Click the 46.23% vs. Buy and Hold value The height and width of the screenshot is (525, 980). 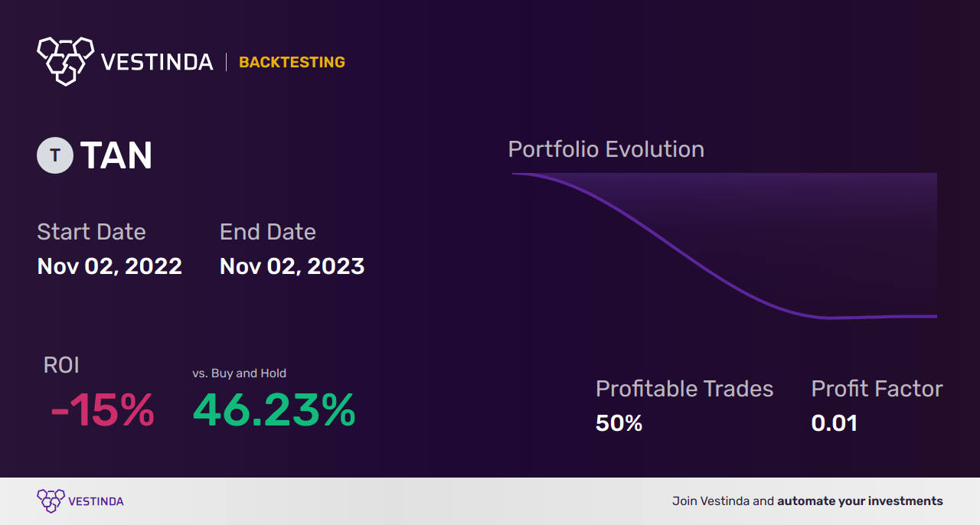pyautogui.click(x=274, y=410)
